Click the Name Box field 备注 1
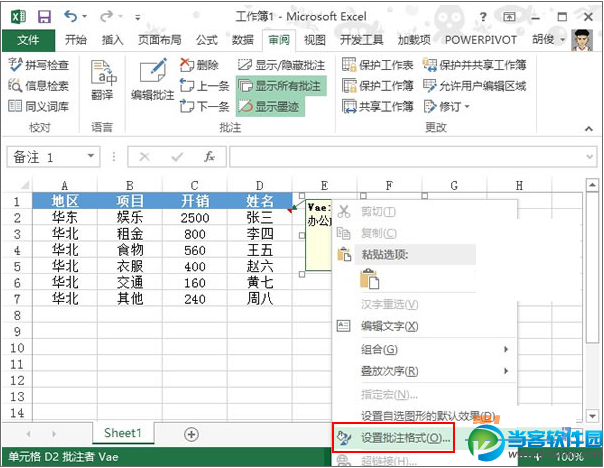604x468 pixels. tap(46, 157)
